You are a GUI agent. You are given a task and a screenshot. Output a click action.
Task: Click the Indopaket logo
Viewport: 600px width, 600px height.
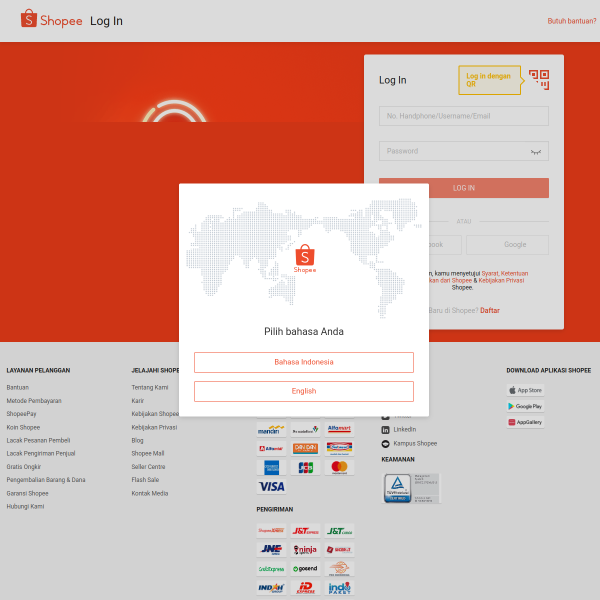coord(339,587)
